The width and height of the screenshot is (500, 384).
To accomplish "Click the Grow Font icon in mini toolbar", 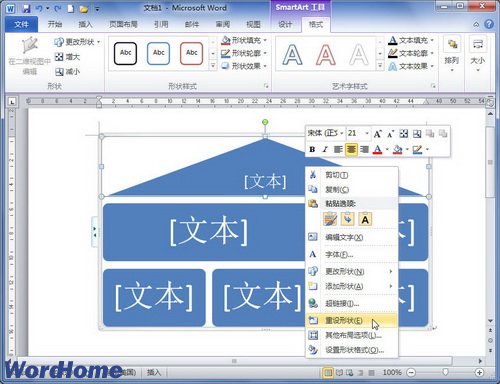I will [377, 134].
